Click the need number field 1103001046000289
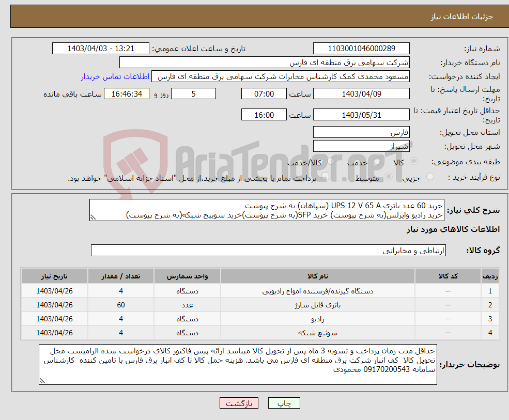 361,49
